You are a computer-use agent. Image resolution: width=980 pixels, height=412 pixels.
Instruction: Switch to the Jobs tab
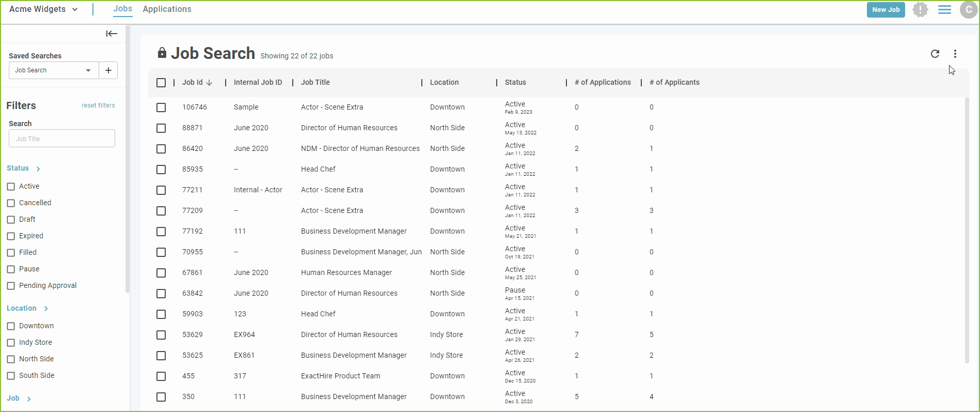click(x=123, y=9)
